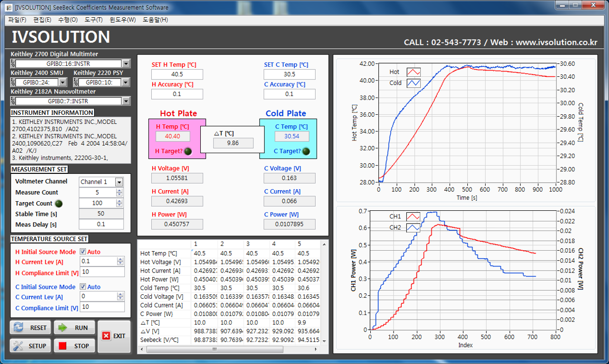
Task: Click the application title bar icon
Action: click(8, 7)
